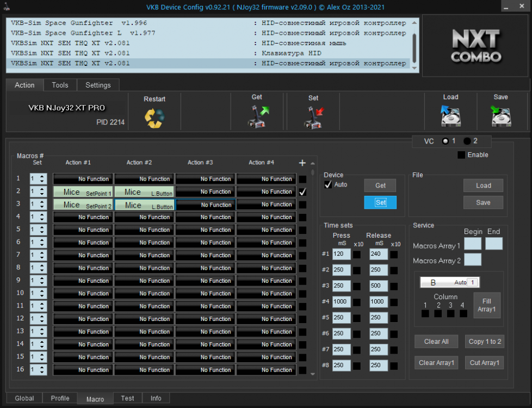Click the Restart recycle icon
This screenshot has width=532, height=408.
[154, 117]
